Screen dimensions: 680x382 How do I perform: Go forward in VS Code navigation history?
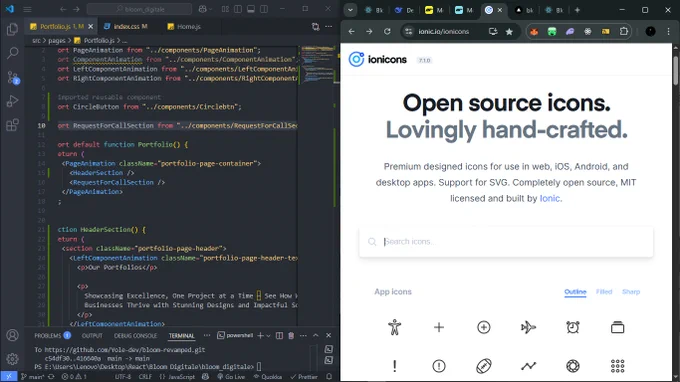(76, 9)
